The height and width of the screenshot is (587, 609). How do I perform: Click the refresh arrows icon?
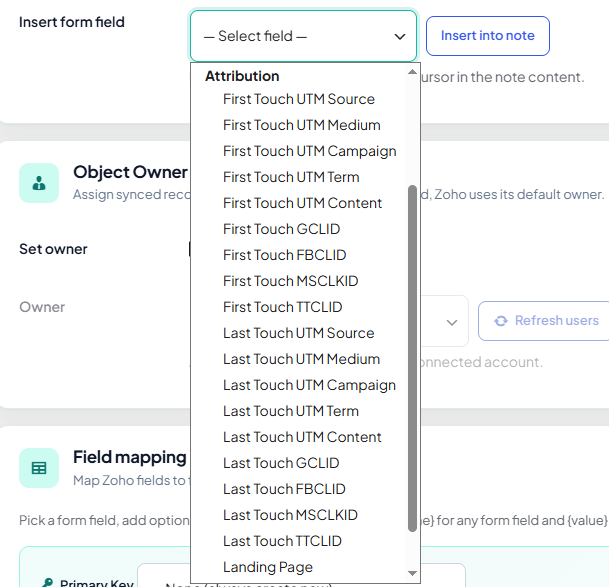[501, 321]
